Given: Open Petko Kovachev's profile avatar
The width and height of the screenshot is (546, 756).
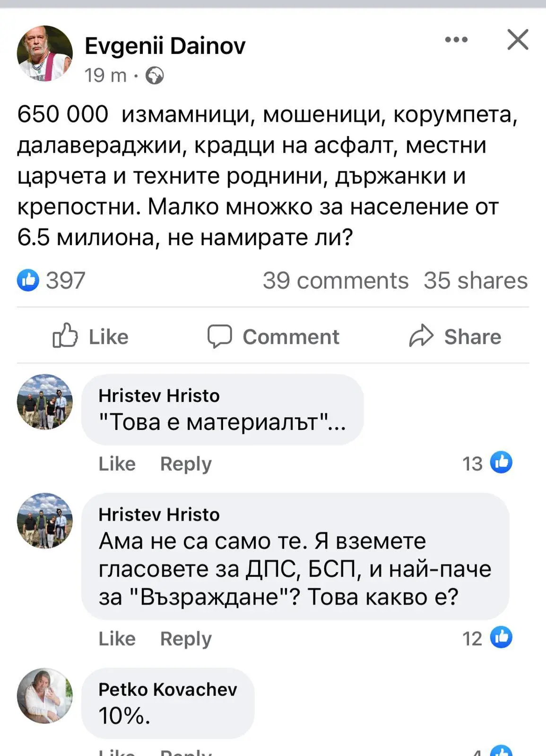Looking at the screenshot, I should click(x=45, y=696).
